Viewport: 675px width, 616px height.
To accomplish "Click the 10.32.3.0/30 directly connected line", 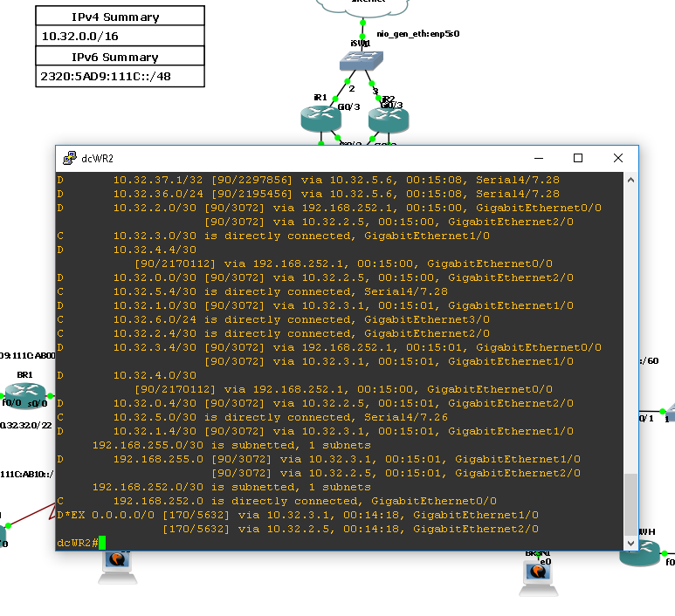I will tap(273, 236).
